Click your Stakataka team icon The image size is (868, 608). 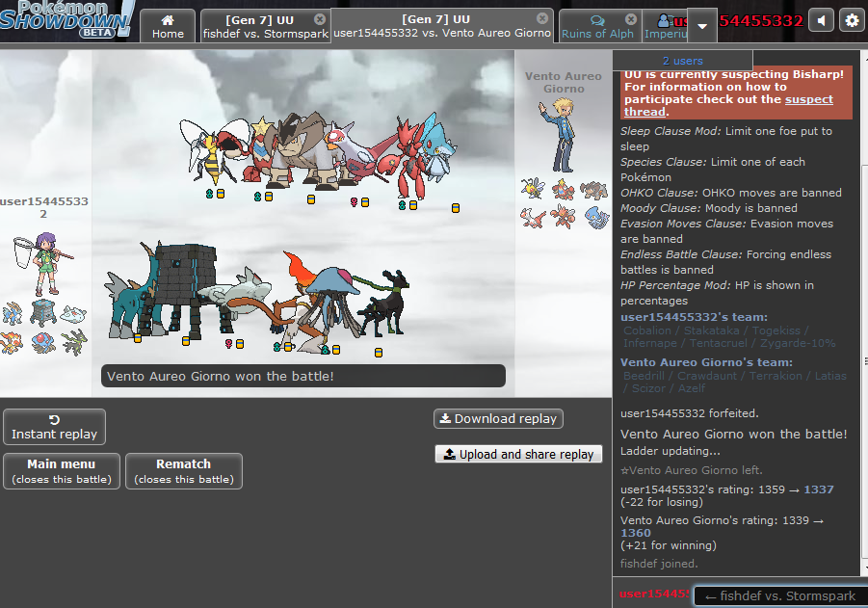coord(43,313)
